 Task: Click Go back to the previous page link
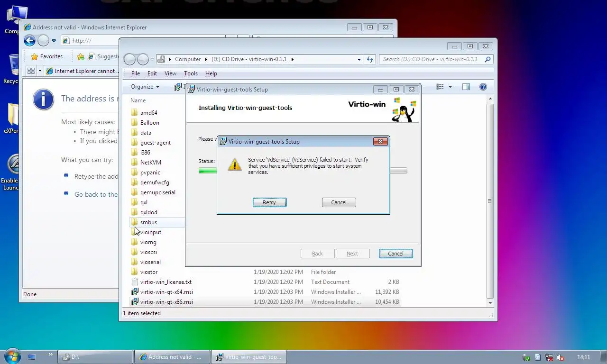[96, 194]
